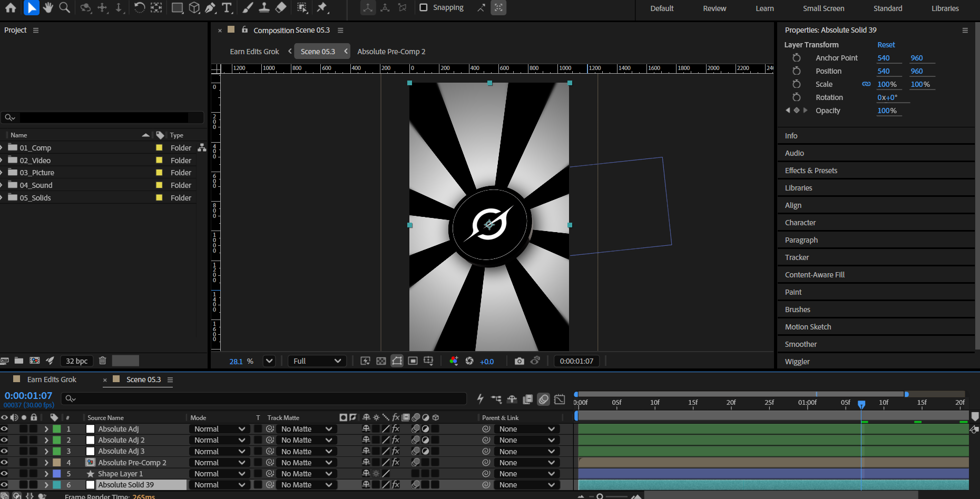The width and height of the screenshot is (980, 499).
Task: Click Reset in Layer Transform
Action: [886, 45]
